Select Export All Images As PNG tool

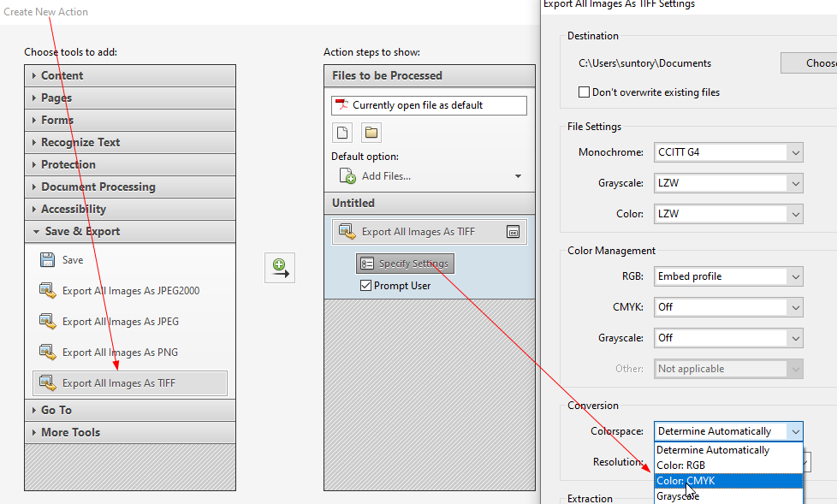click(130, 353)
